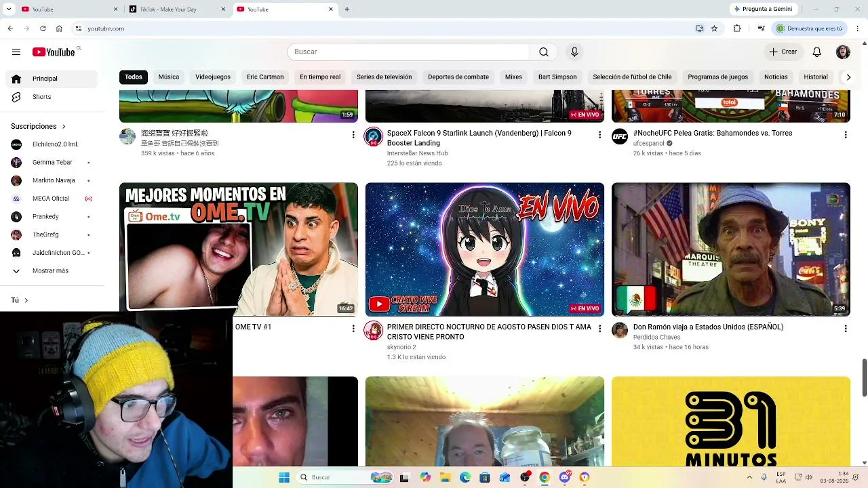Open the Chrome three-dot menu
868x488 pixels.
pos(857,28)
